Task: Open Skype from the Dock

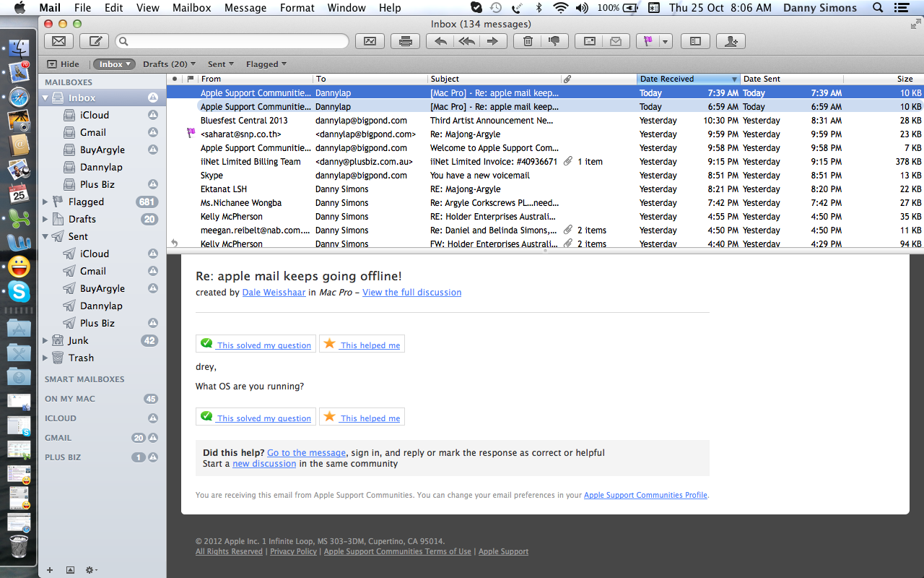Action: 19,291
